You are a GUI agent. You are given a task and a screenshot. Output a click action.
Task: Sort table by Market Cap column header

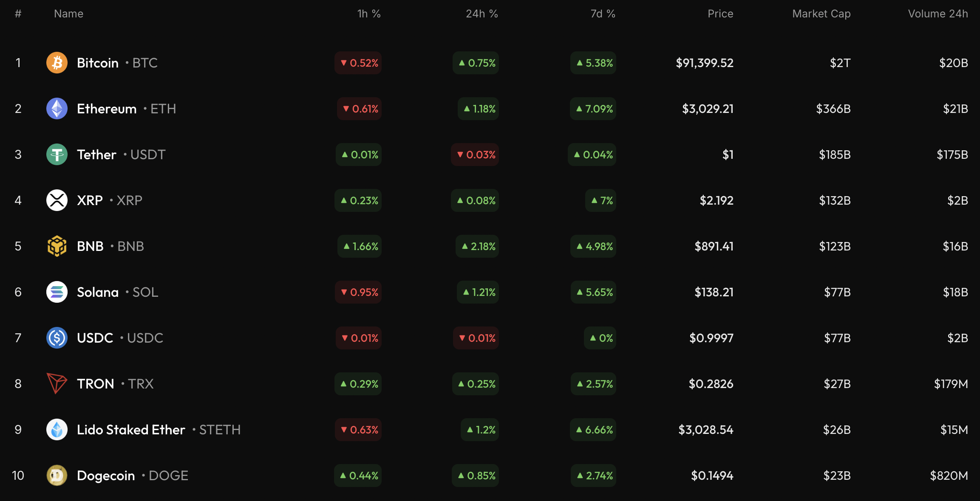click(x=821, y=14)
